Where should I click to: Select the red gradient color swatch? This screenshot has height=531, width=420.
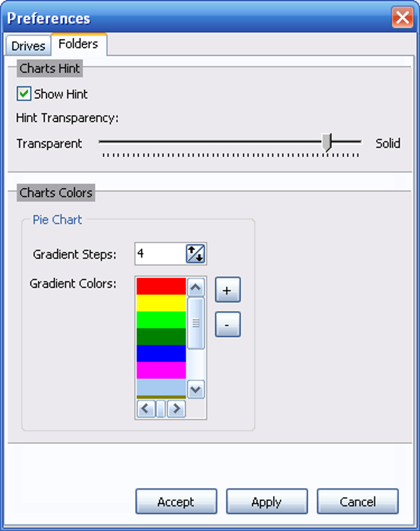pyautogui.click(x=161, y=286)
